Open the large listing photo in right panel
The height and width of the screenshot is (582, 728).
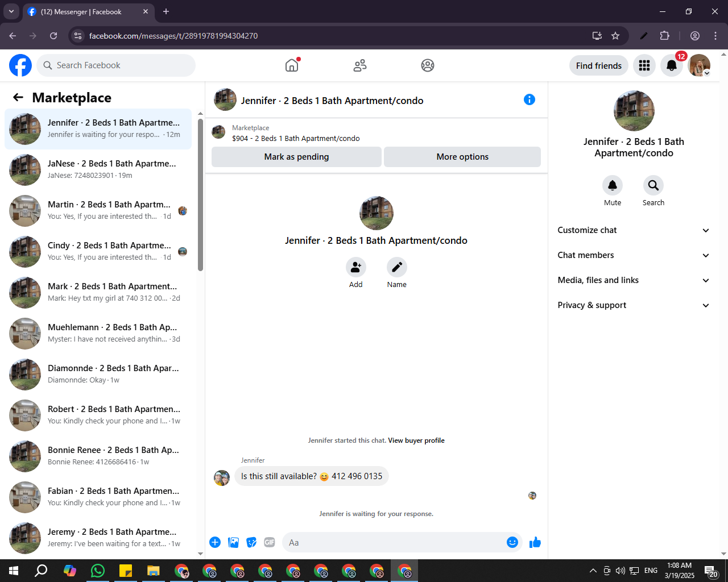coord(634,111)
